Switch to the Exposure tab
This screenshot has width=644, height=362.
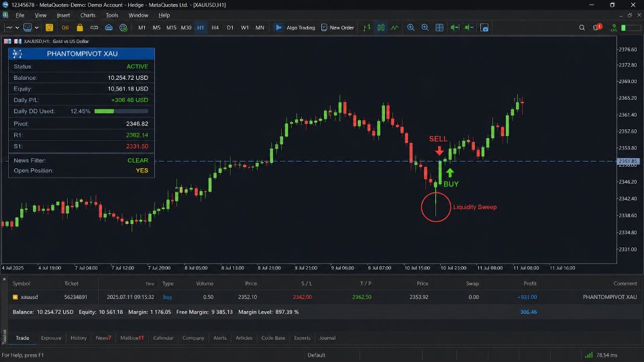pos(51,338)
